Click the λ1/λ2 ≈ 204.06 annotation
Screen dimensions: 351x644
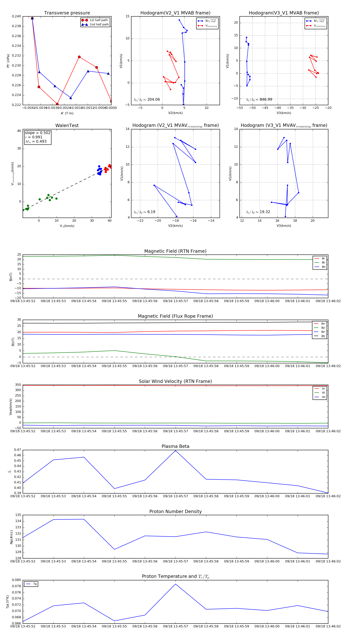pos(147,100)
